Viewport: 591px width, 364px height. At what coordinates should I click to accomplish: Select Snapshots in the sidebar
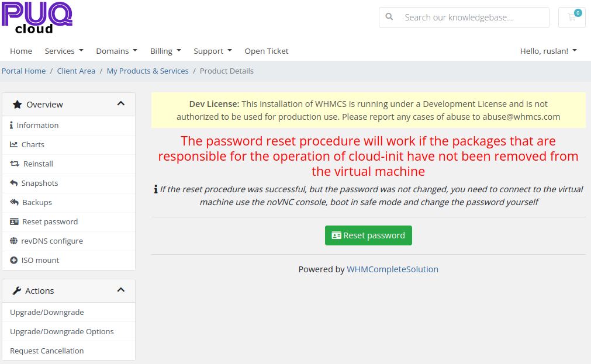click(68, 183)
